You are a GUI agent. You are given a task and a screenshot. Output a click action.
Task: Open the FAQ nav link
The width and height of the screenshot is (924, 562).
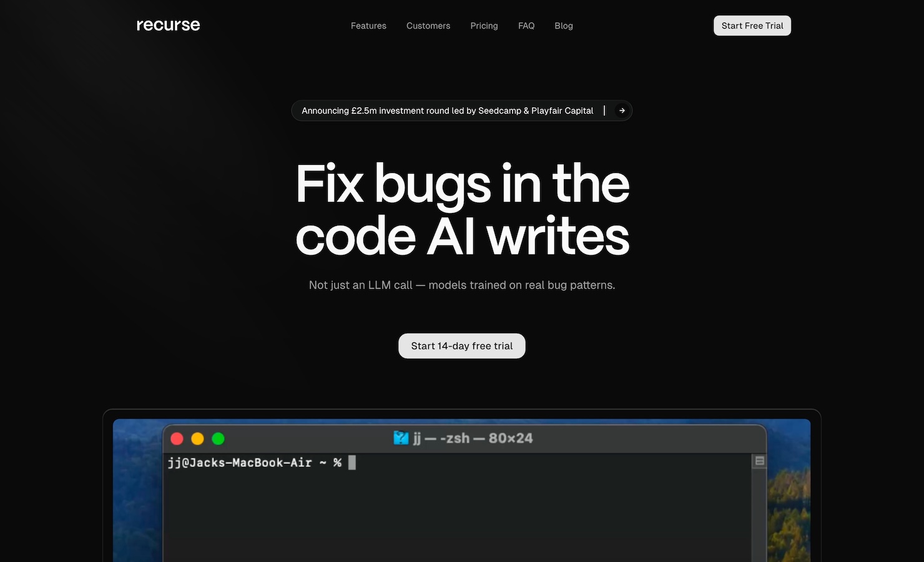(526, 26)
